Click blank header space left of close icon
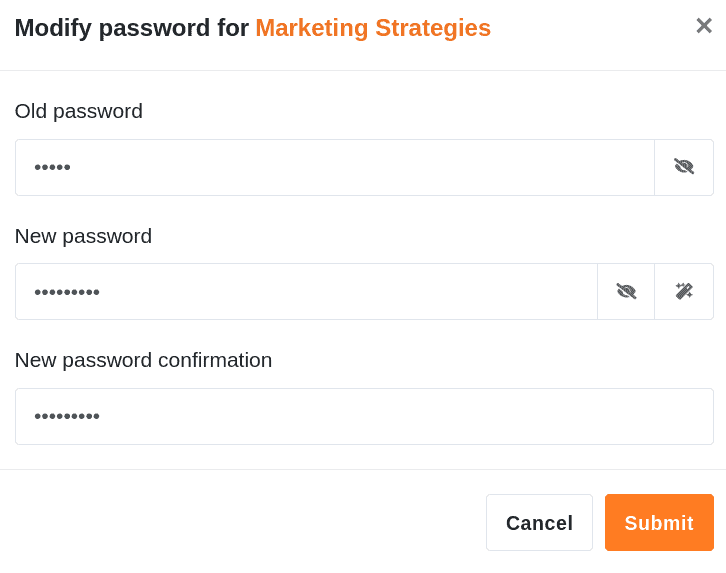 tap(600, 28)
